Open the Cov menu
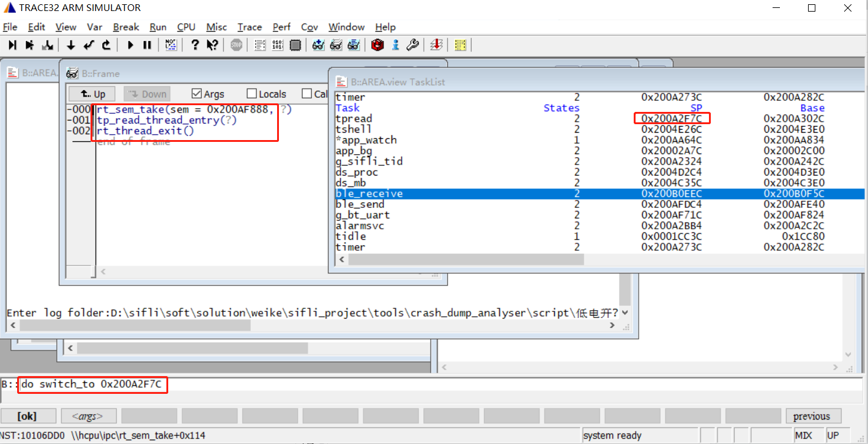Viewport: 868px width, 444px height. pos(310,27)
